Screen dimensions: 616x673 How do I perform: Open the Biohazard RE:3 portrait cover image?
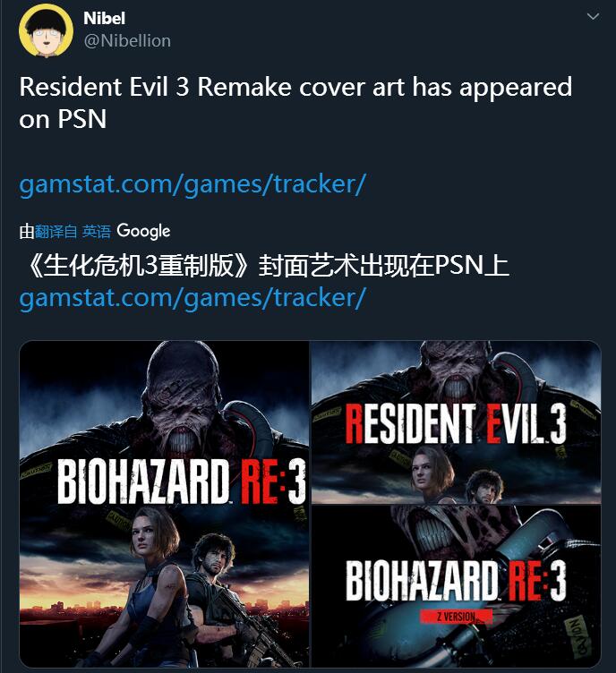tap(165, 504)
